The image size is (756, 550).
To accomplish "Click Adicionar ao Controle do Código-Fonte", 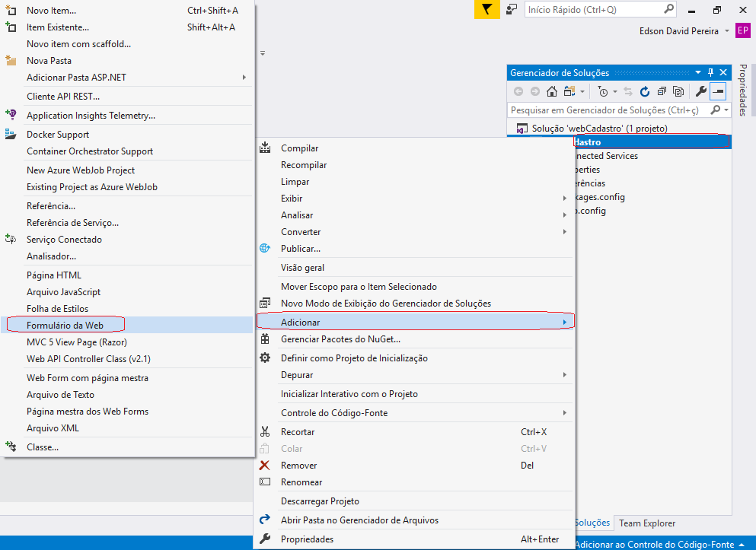I will (x=655, y=545).
